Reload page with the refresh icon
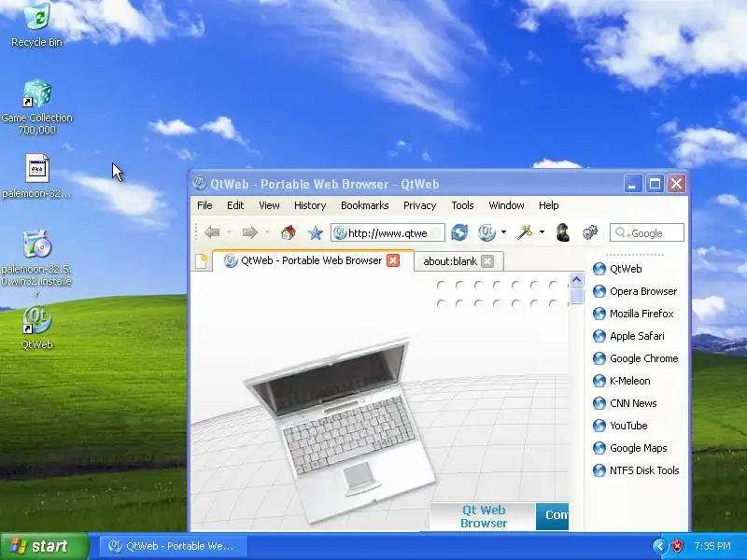The image size is (747, 560). coord(459,232)
